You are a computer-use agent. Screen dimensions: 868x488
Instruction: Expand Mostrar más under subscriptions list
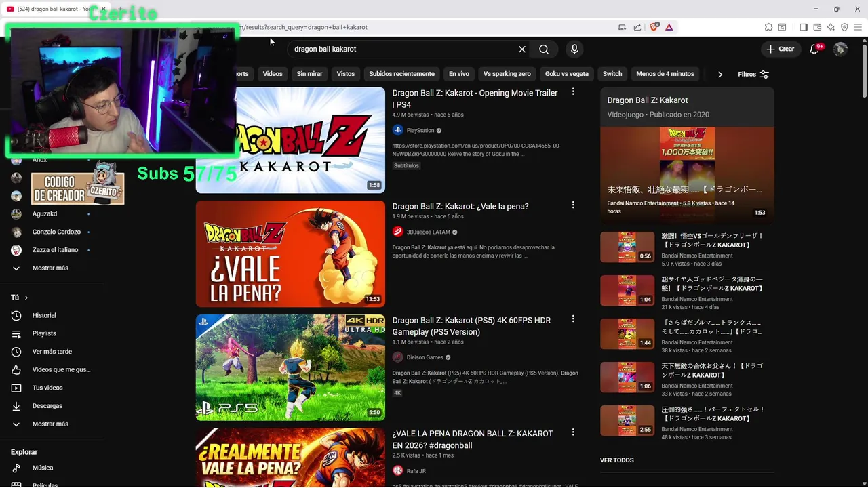click(52, 268)
